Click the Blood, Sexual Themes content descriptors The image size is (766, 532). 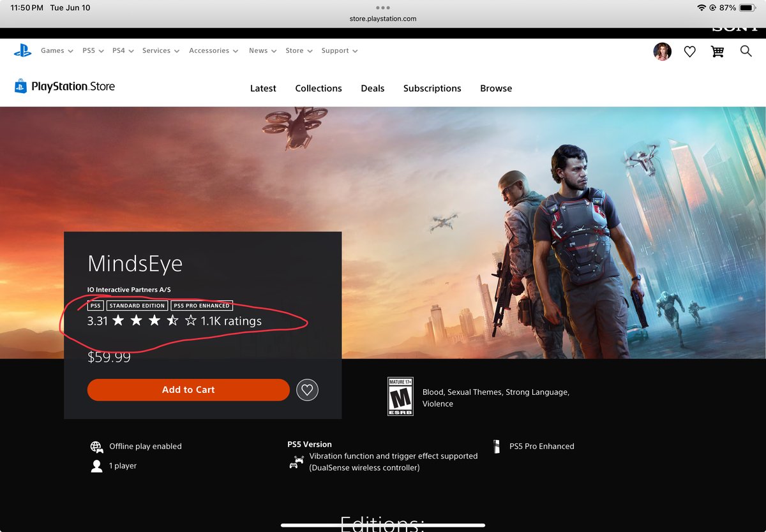point(496,398)
